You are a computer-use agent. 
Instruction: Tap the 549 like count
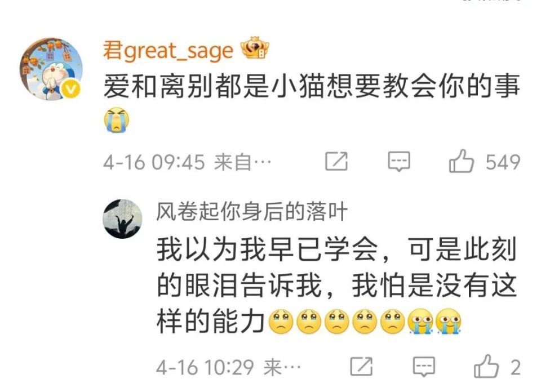coord(503,162)
